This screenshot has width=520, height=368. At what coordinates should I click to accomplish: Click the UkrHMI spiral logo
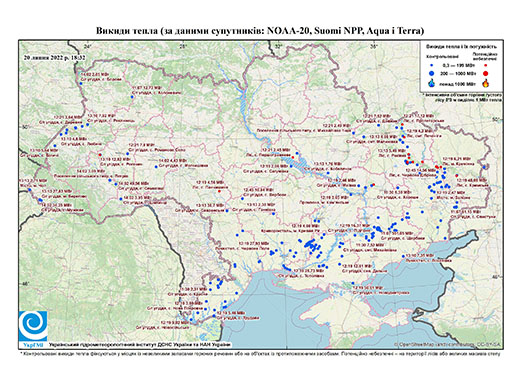coord(33,326)
